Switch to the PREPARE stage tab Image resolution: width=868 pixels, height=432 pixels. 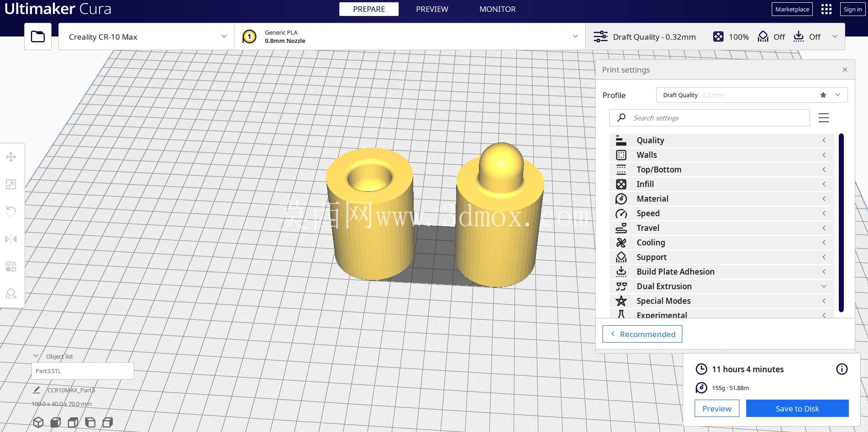tap(369, 9)
